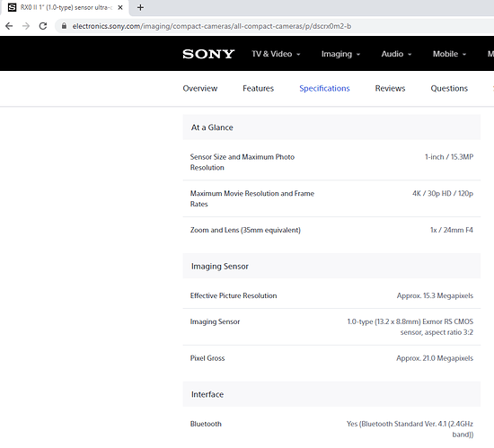This screenshot has width=494, height=448.
Task: Open the Questions tab
Action: pyautogui.click(x=449, y=89)
